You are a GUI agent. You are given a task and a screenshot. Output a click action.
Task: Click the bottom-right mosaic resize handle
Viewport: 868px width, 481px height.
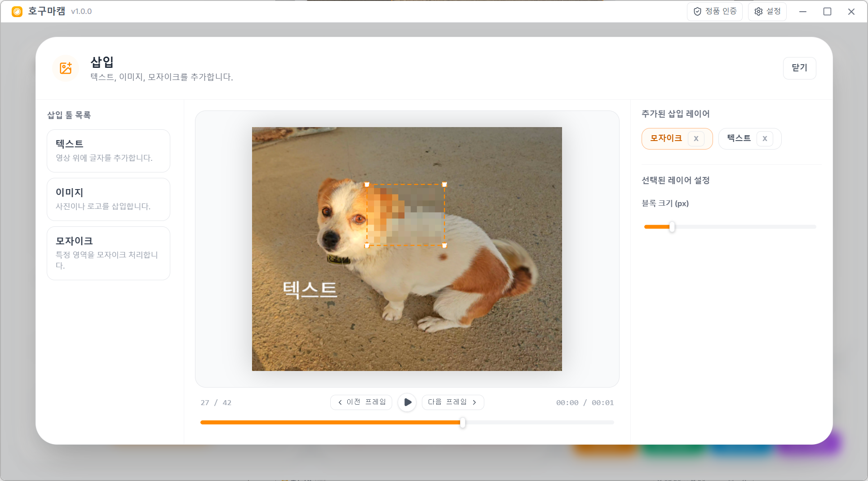(444, 246)
